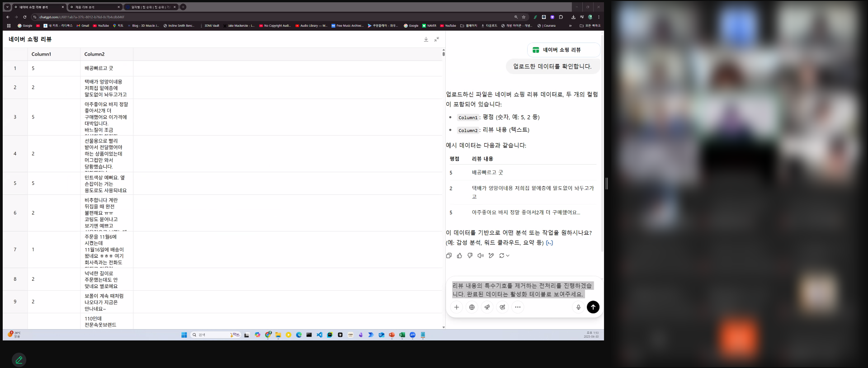Open the regenerate response dropdown
This screenshot has width=868, height=368.
(x=504, y=255)
